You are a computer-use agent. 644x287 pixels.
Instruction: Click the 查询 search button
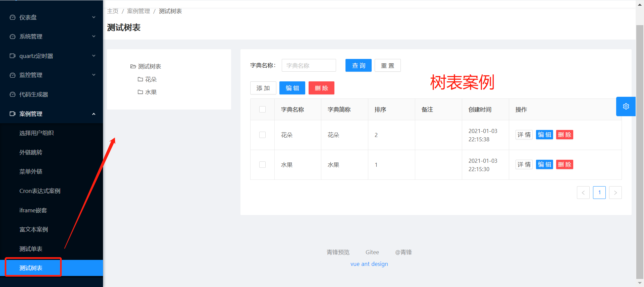[358, 65]
